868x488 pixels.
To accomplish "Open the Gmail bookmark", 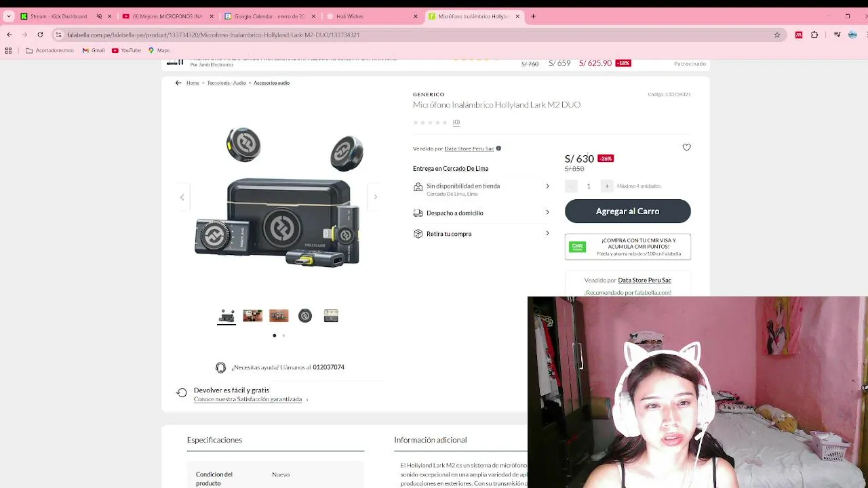I will [94, 50].
